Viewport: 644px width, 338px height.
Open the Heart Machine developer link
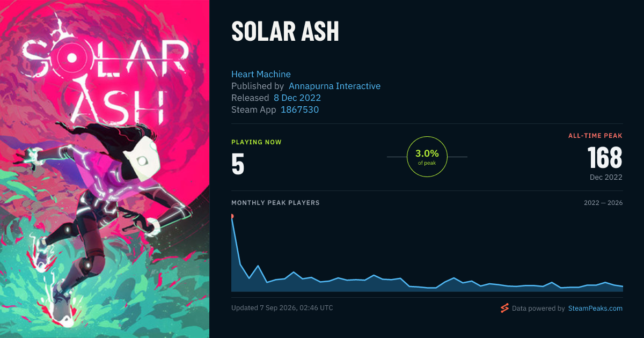pyautogui.click(x=261, y=74)
